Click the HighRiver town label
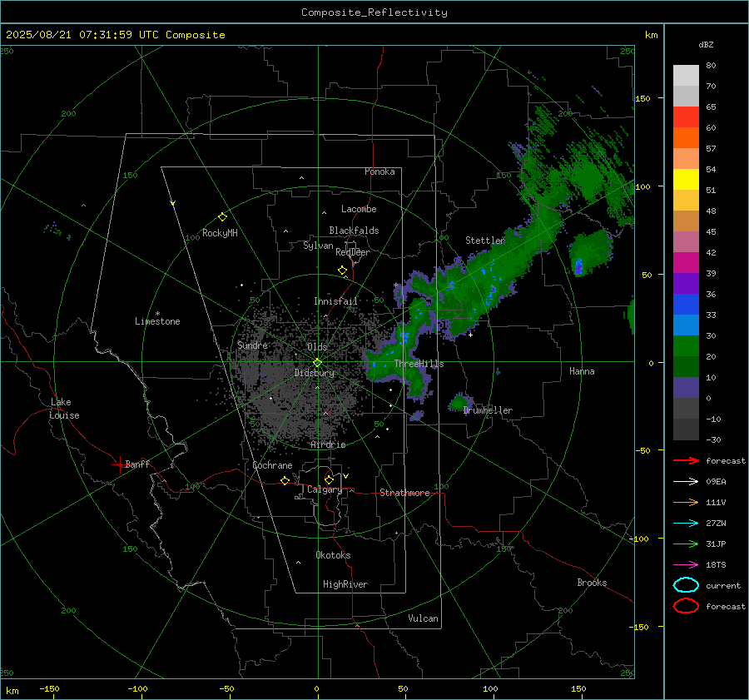The width and height of the screenshot is (749, 700). pos(345,584)
